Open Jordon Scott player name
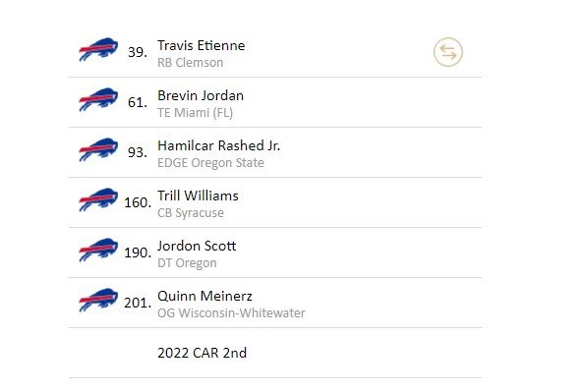This screenshot has width=583, height=392. coord(197,246)
